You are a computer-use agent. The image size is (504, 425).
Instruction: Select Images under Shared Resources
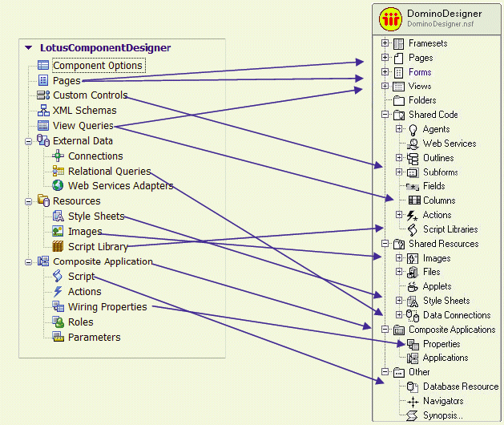coord(437,258)
